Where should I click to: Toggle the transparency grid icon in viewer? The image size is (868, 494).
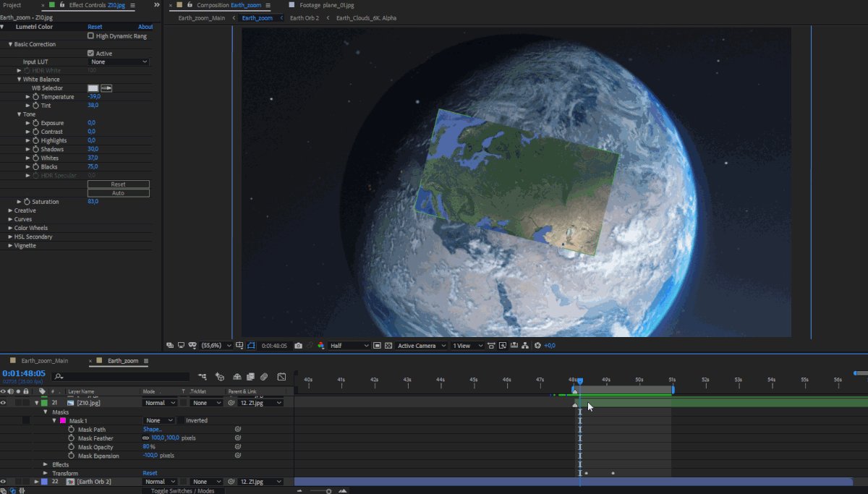388,346
